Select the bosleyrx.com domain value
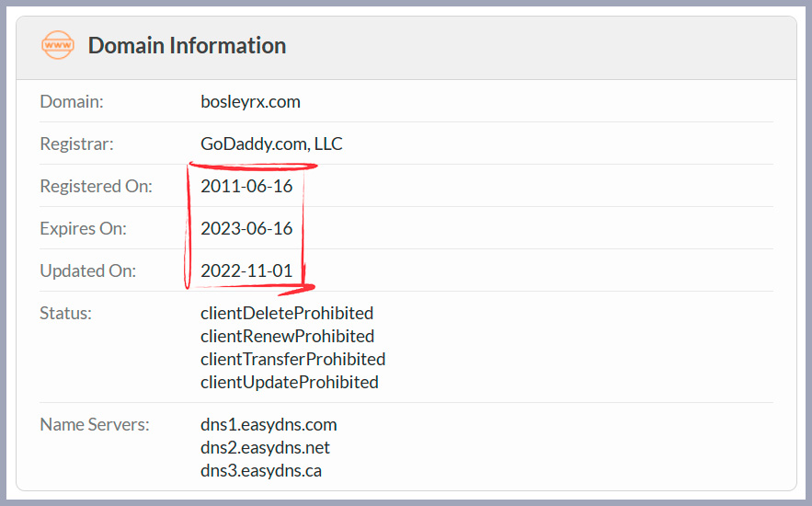Viewport: 812px width, 506px height. coord(250,101)
